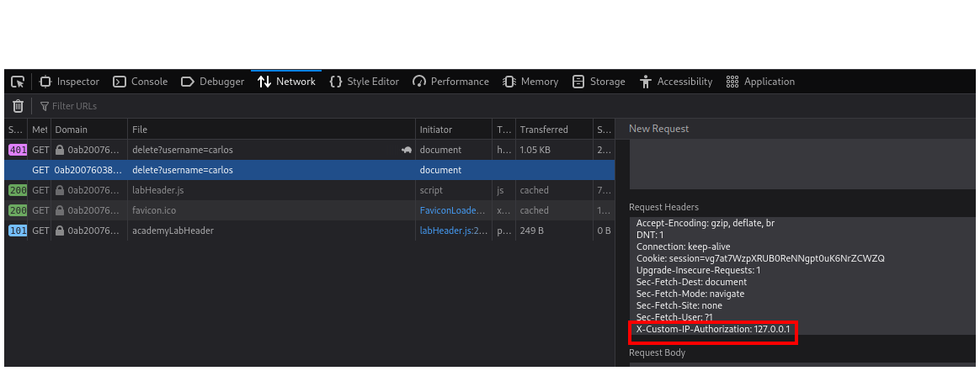Screen dimensions: 980x371
Task: Open the Style Editor tab
Action: (364, 82)
